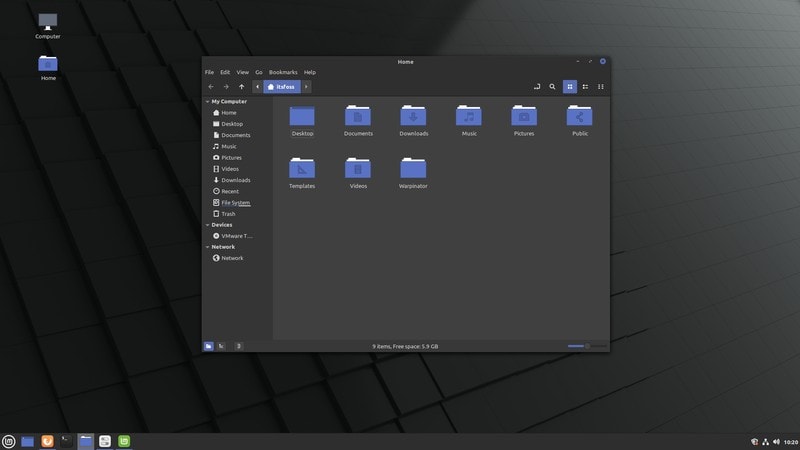Open the Downloads folder icon
Screen dimensions: 800x450
tap(413, 116)
